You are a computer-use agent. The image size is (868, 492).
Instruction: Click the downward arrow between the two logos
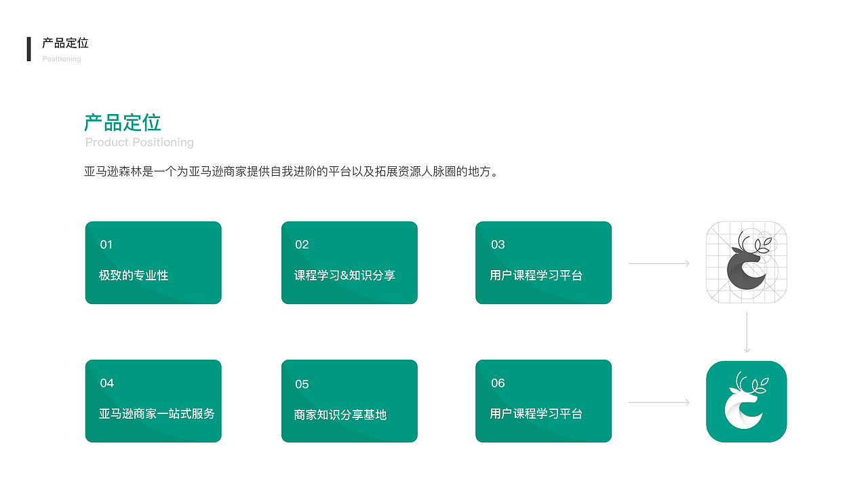[747, 333]
